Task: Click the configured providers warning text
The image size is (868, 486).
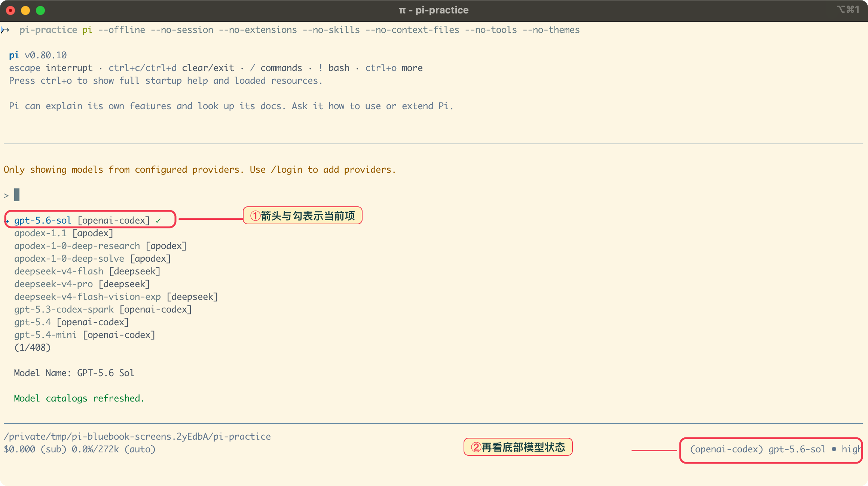Action: click(x=199, y=169)
